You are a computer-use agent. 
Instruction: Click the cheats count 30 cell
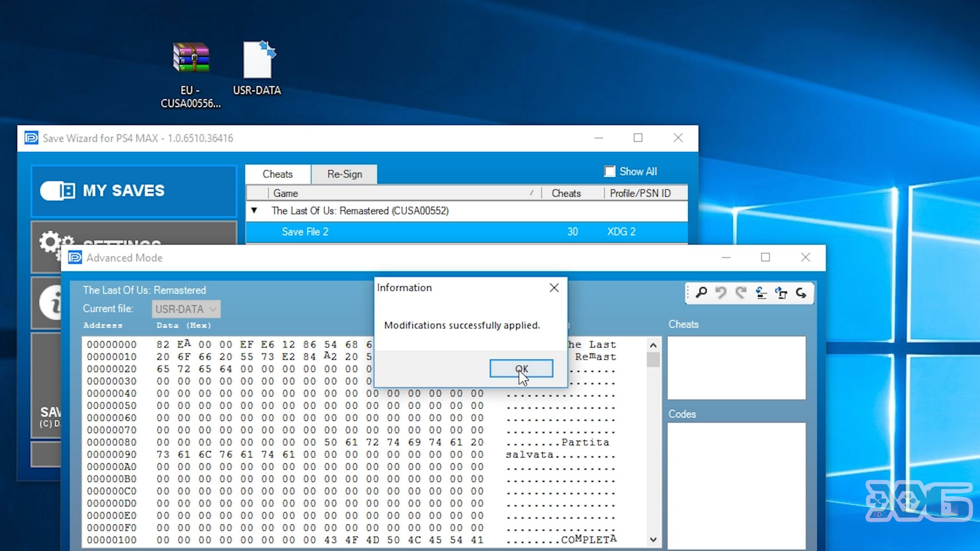(x=573, y=232)
